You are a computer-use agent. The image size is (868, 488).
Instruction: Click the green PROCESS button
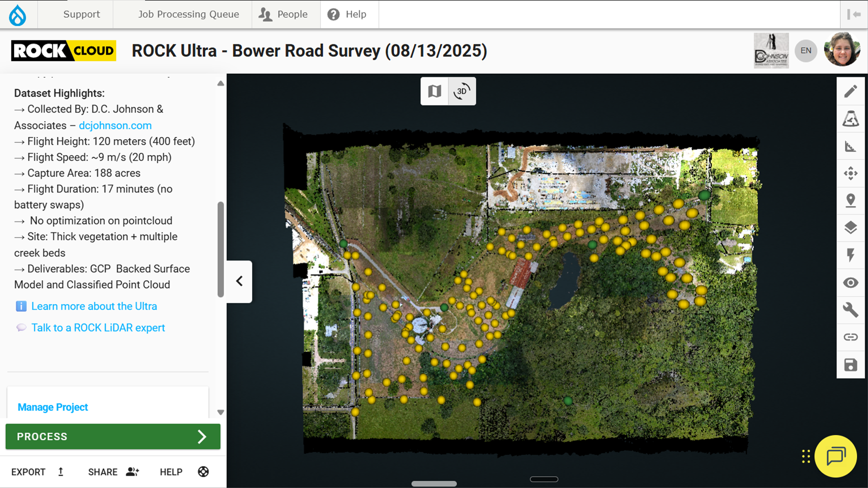point(113,436)
